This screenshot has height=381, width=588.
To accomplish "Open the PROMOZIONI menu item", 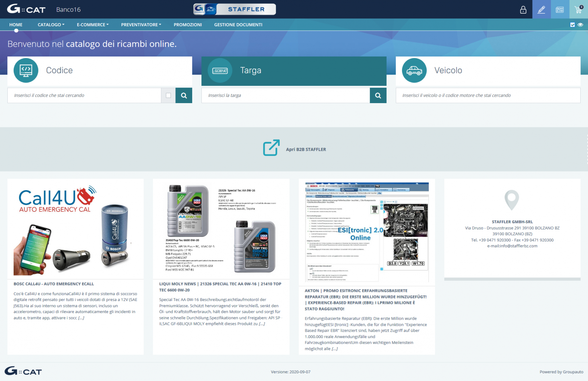I will point(188,25).
